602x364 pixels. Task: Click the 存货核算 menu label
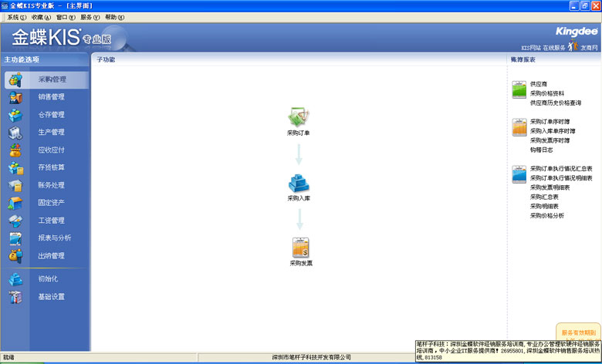click(x=52, y=167)
